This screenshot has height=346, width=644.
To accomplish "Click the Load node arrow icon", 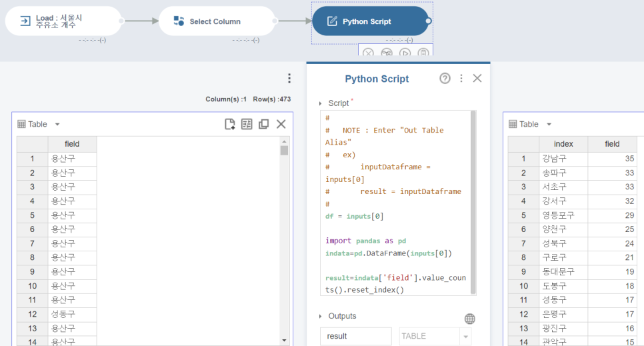I will (25, 21).
